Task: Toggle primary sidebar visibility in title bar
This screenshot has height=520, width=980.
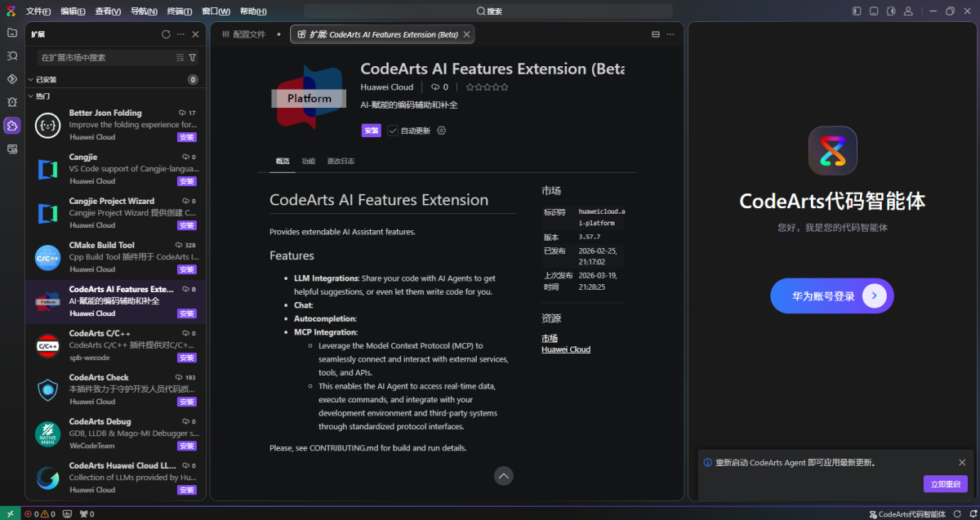Action: [857, 11]
